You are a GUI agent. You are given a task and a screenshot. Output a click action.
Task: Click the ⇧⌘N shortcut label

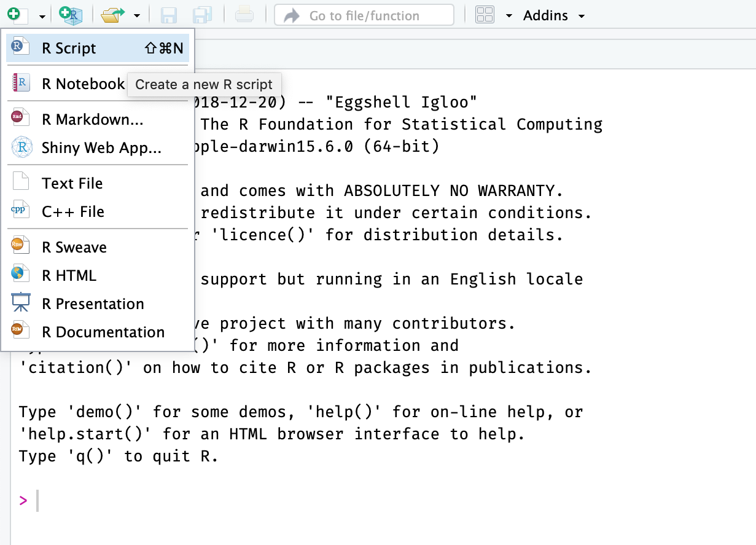click(x=164, y=49)
